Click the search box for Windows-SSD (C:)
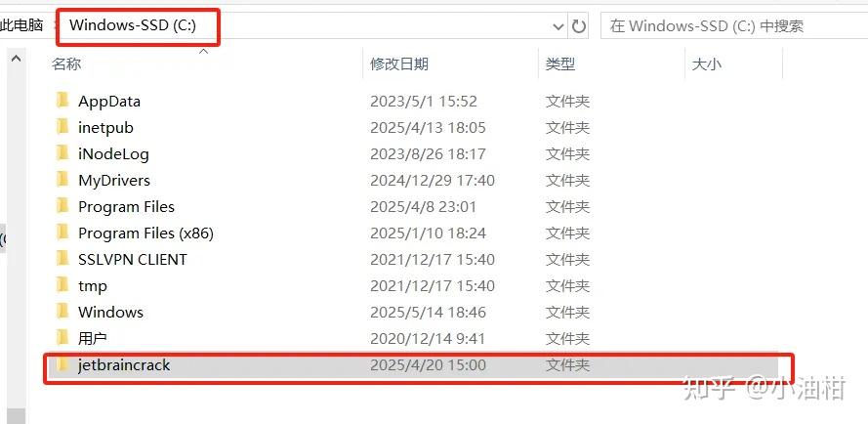Viewport: 868px width, 424px height. pos(734,26)
